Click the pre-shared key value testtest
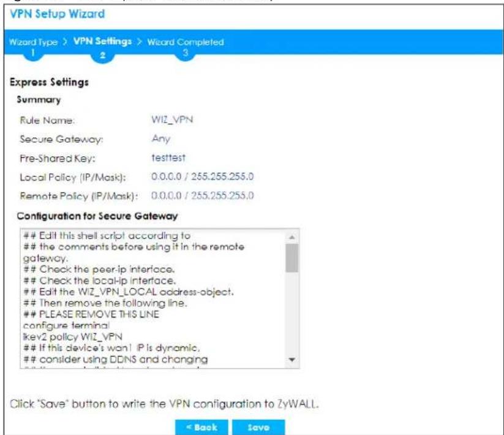This screenshot has width=504, height=435. point(168,158)
